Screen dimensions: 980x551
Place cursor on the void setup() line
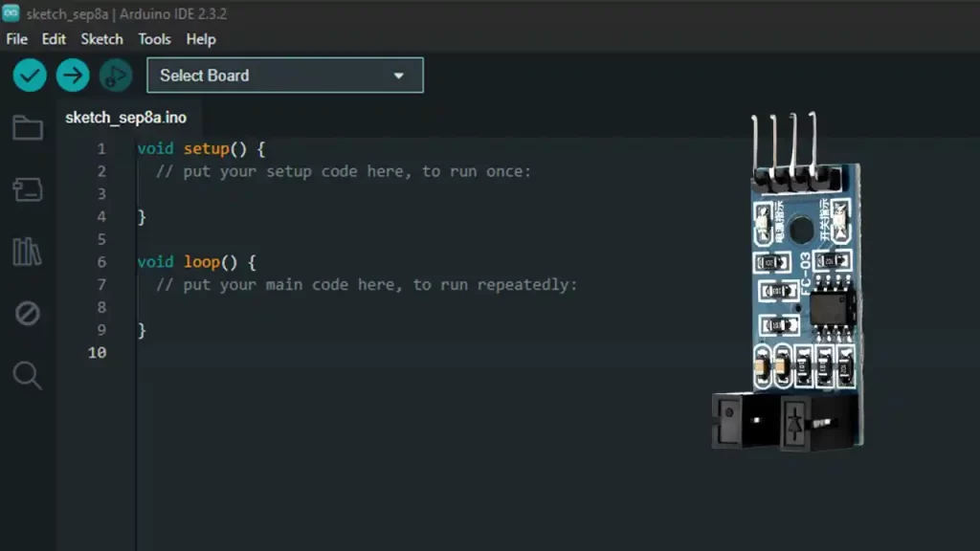click(200, 149)
